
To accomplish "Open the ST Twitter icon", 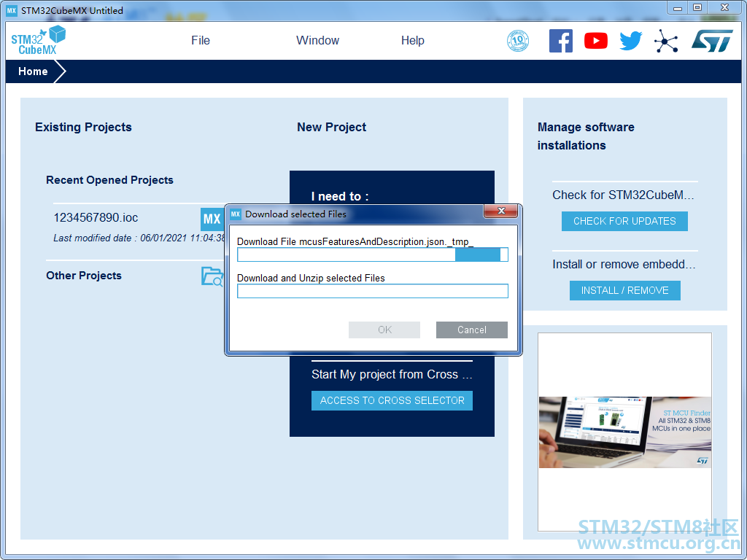I will click(x=631, y=41).
